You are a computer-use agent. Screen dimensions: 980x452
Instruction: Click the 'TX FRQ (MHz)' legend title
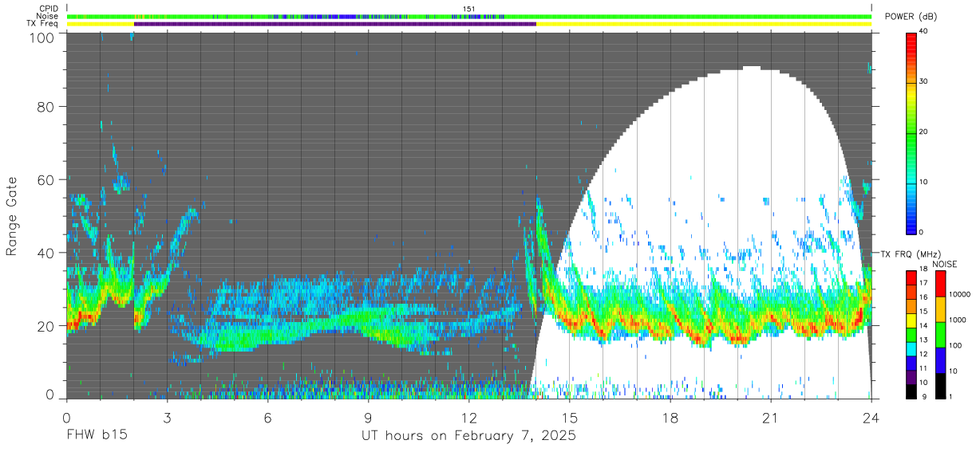click(x=910, y=254)
